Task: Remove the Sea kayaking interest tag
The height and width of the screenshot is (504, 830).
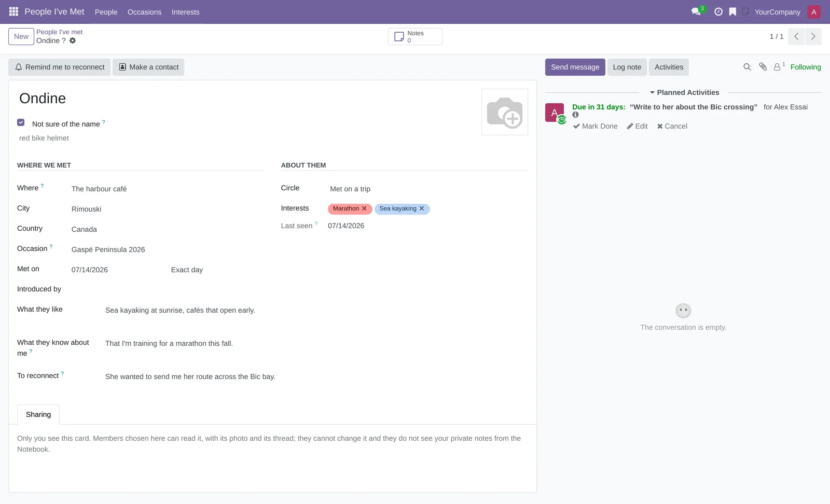Action: click(x=422, y=208)
